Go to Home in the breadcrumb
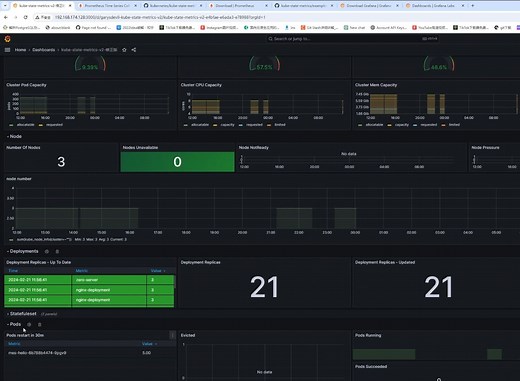This screenshot has height=381, width=520. (x=20, y=50)
